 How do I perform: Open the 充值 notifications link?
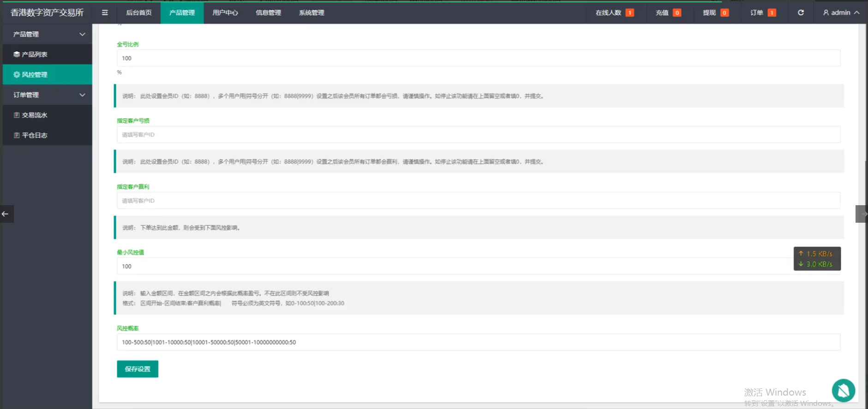pos(668,12)
